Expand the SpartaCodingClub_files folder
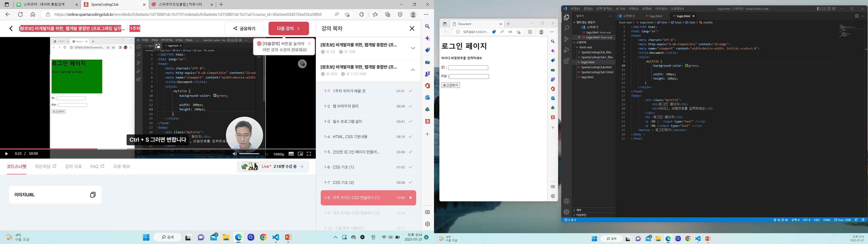Screen dimensions: 868x244 tap(594, 52)
